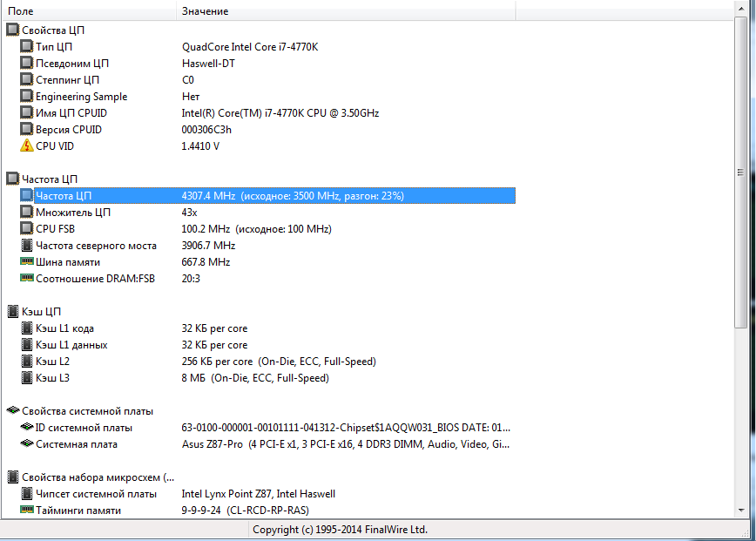Click the icon beside Кэш L1 данных
Viewport: 756px width, 541px height.
[27, 344]
